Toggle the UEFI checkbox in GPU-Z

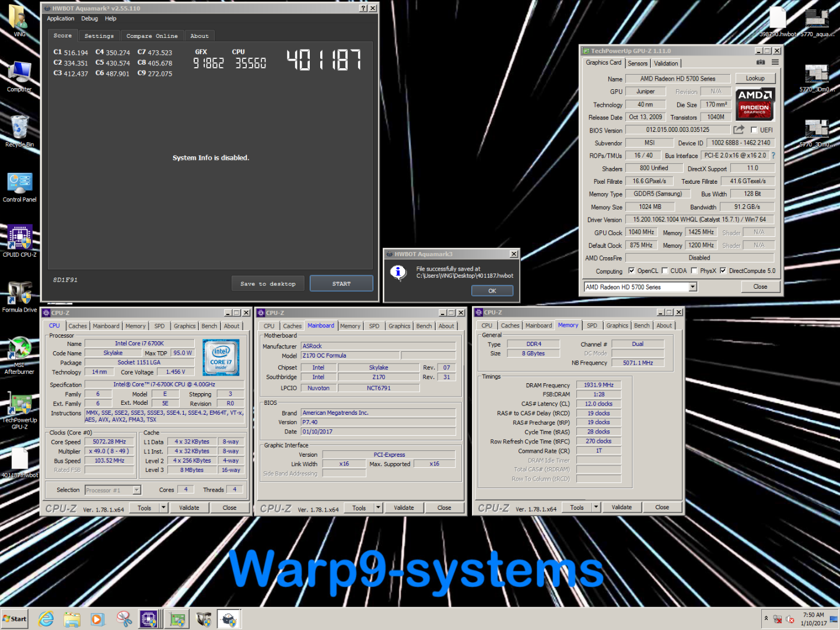[754, 130]
